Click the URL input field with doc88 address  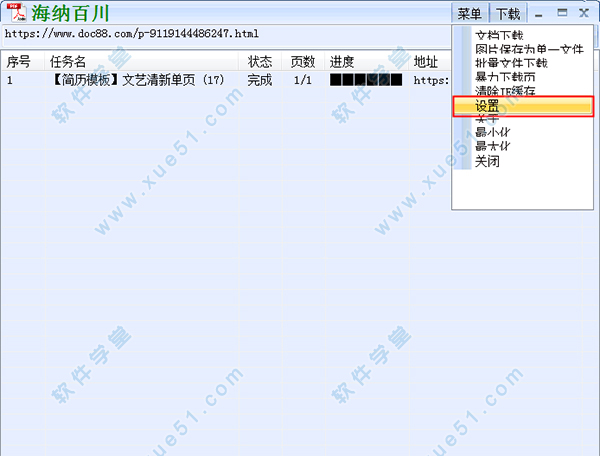[x=226, y=34]
